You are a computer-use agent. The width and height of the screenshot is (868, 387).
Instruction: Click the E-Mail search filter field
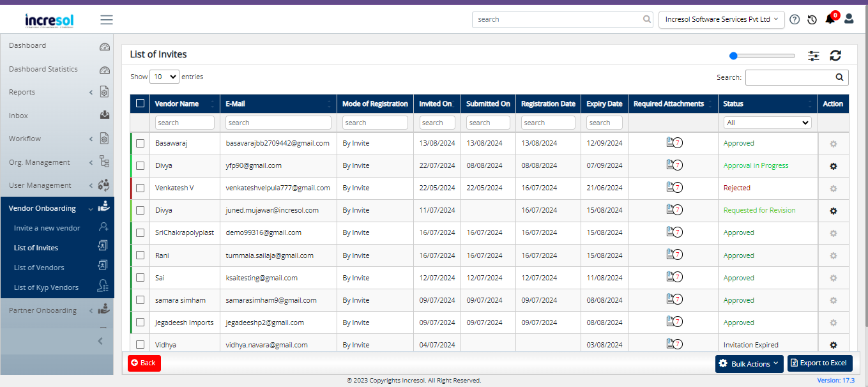pos(278,123)
